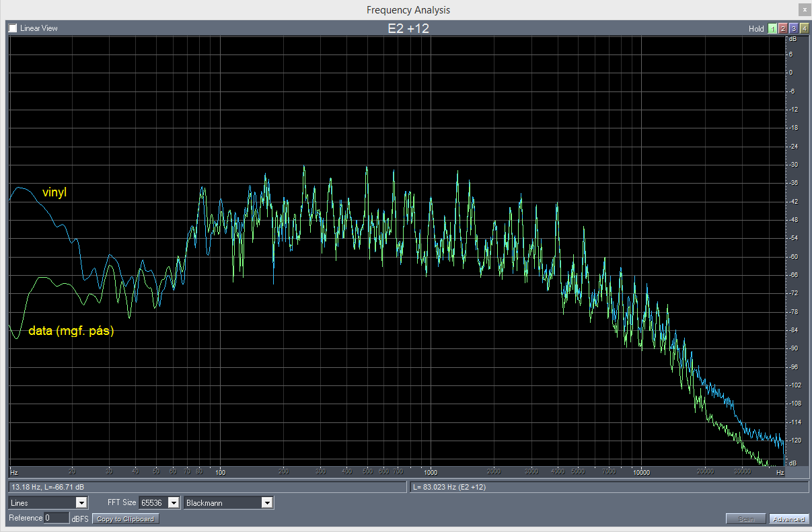Open the Lines display style dropdown

[x=48, y=502]
